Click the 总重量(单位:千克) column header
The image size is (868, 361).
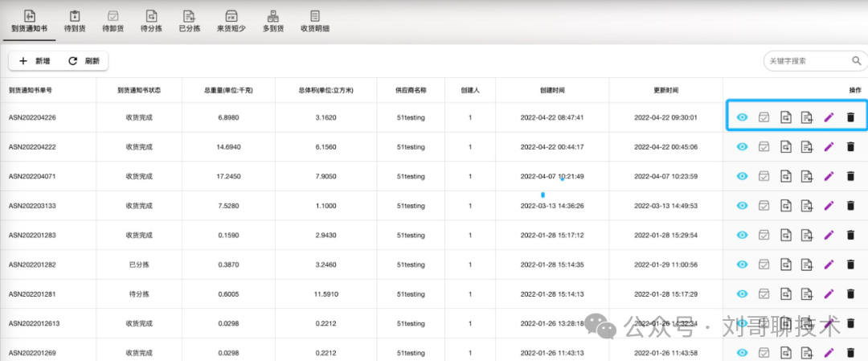228,90
